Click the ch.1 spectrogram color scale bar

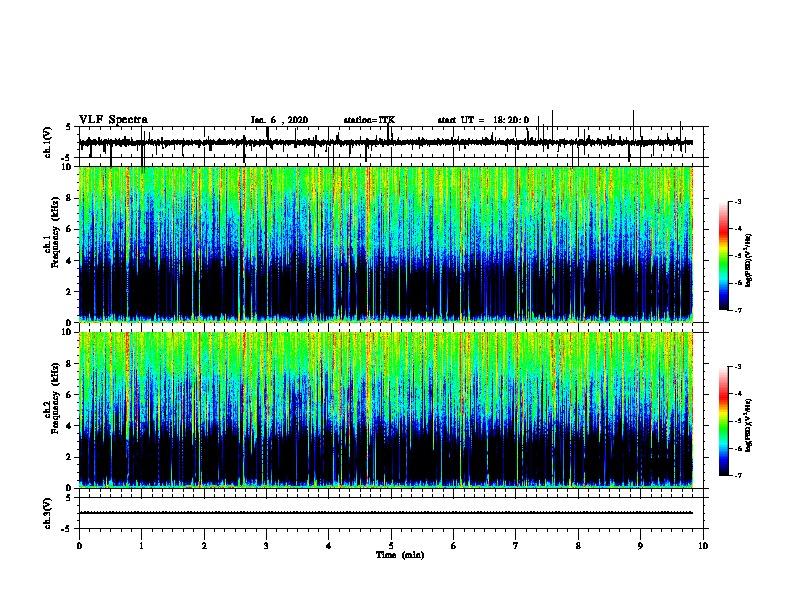(724, 256)
